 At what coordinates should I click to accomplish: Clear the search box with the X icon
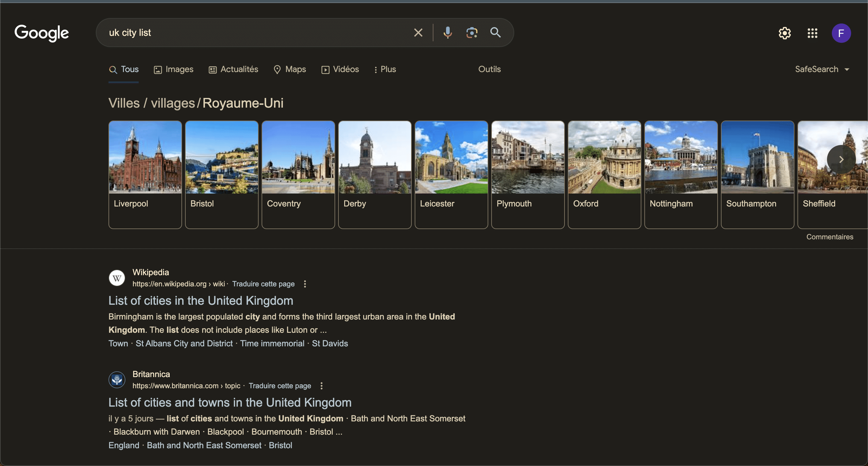(418, 33)
